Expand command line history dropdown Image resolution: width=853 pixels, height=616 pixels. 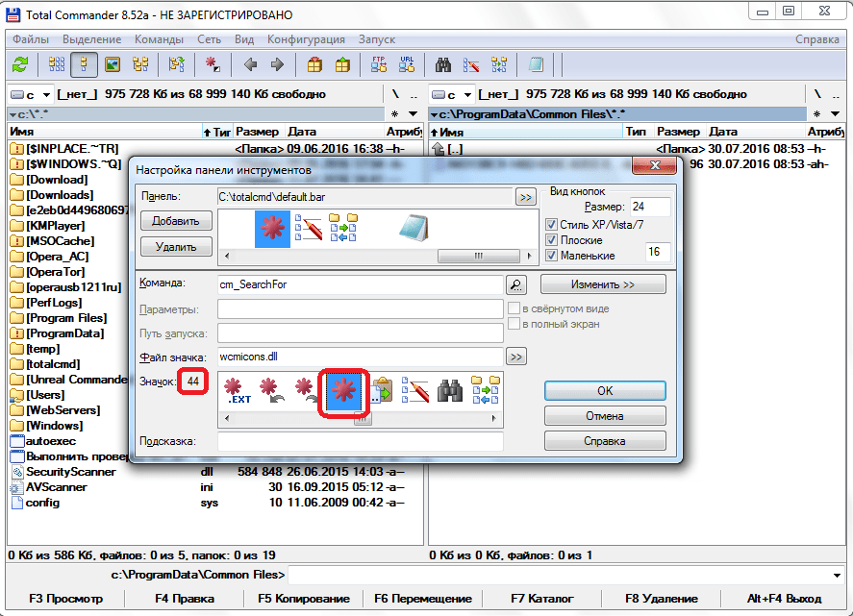click(x=837, y=576)
